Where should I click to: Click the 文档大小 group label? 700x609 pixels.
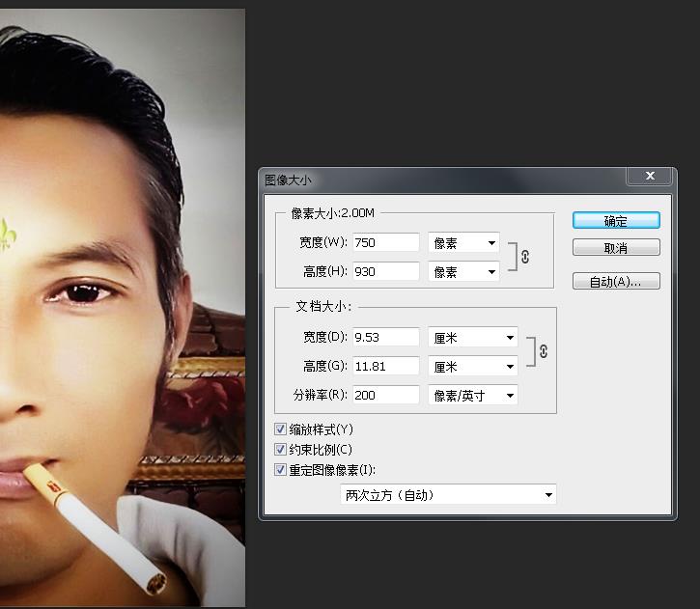(323, 307)
